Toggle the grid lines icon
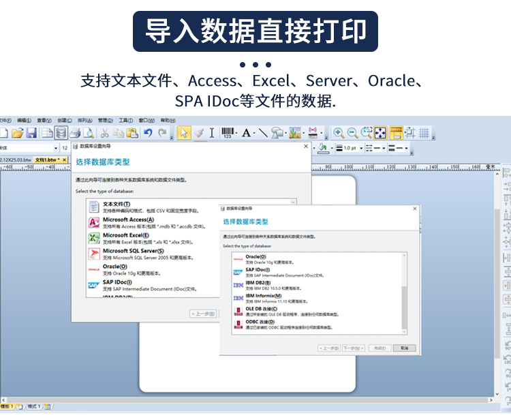 pyautogui.click(x=424, y=133)
